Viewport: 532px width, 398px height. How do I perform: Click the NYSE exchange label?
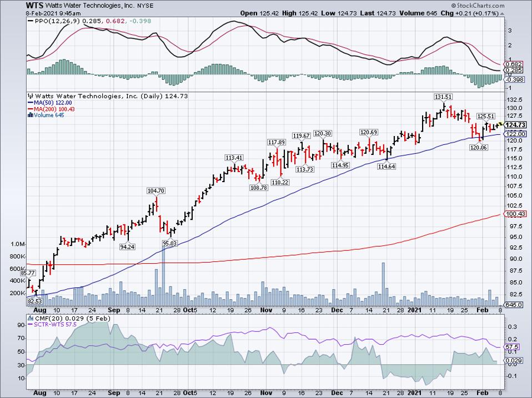[145, 6]
